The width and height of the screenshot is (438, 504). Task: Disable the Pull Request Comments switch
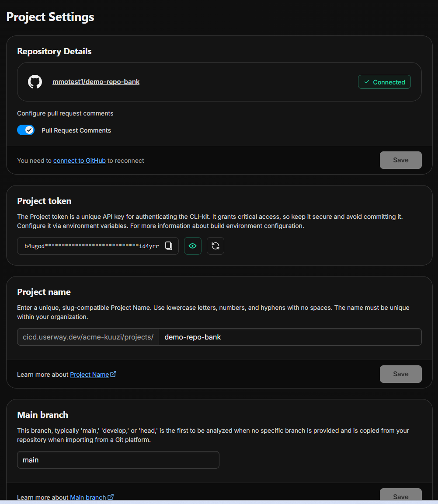26,130
